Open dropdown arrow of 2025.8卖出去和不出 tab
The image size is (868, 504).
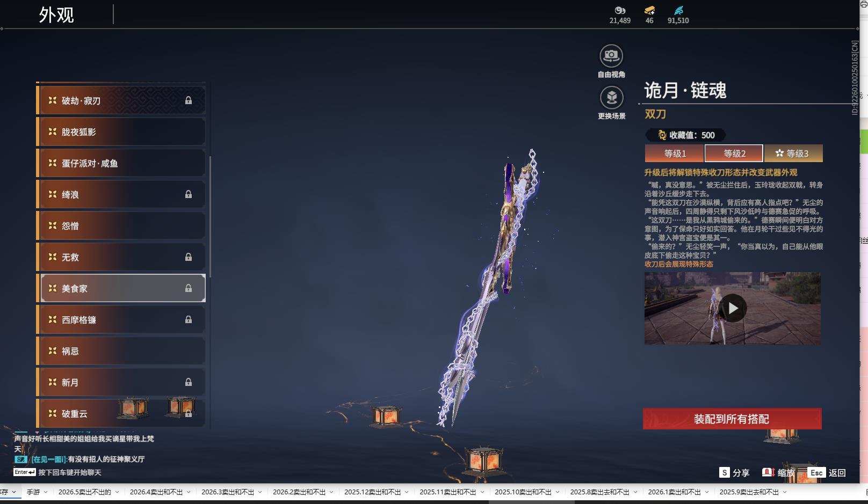(x=636, y=492)
